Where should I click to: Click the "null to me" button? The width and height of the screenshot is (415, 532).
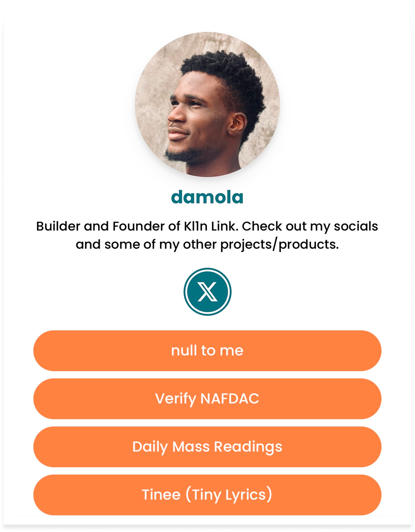tap(207, 351)
